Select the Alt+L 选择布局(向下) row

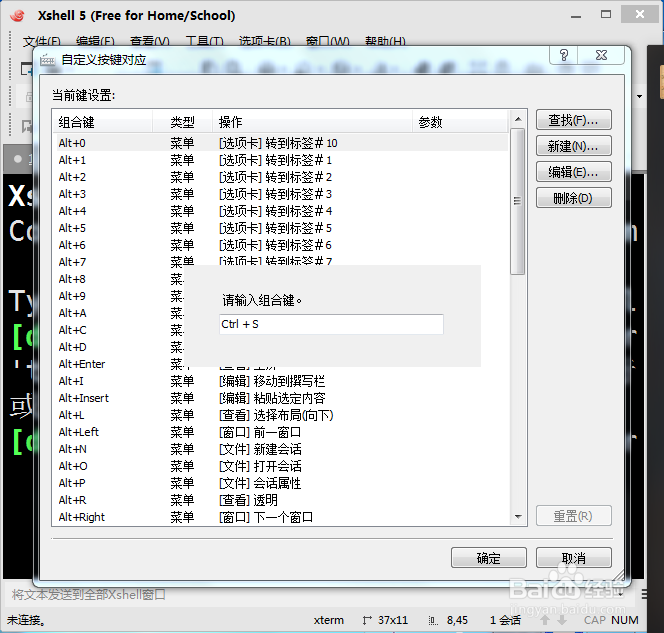281,415
